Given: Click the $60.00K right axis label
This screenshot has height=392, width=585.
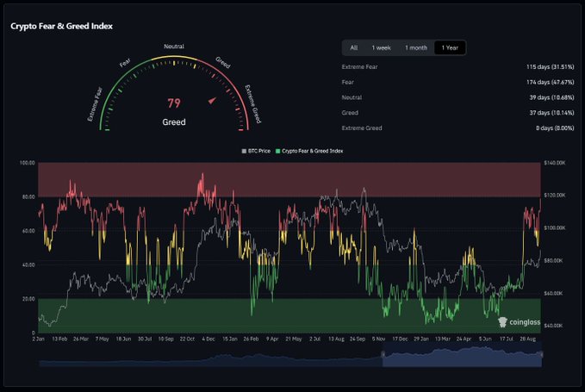Looking at the screenshot, I should click(x=554, y=293).
